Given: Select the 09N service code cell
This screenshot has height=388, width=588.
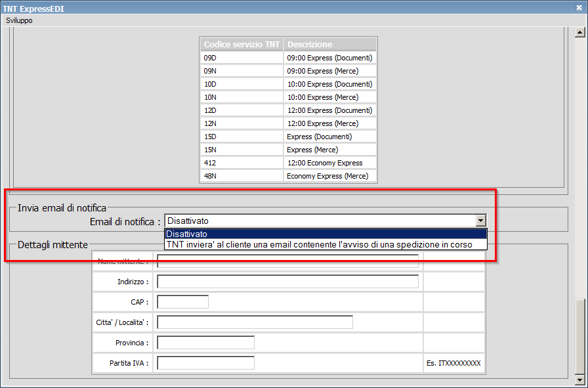Looking at the screenshot, I should click(x=241, y=71).
